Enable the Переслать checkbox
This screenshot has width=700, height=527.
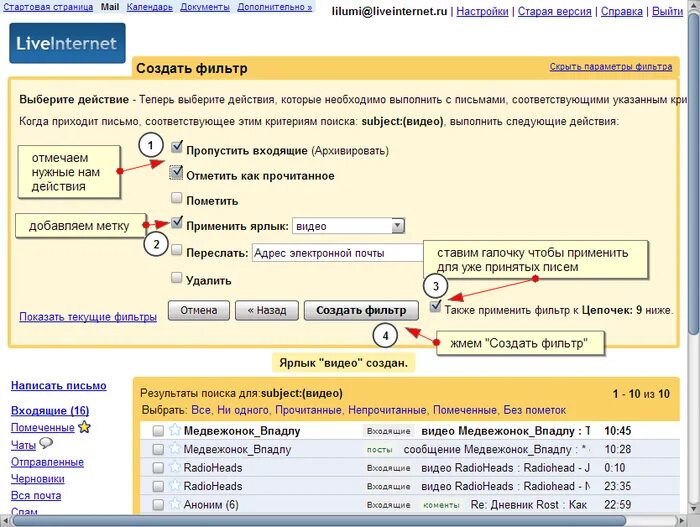pyautogui.click(x=177, y=250)
